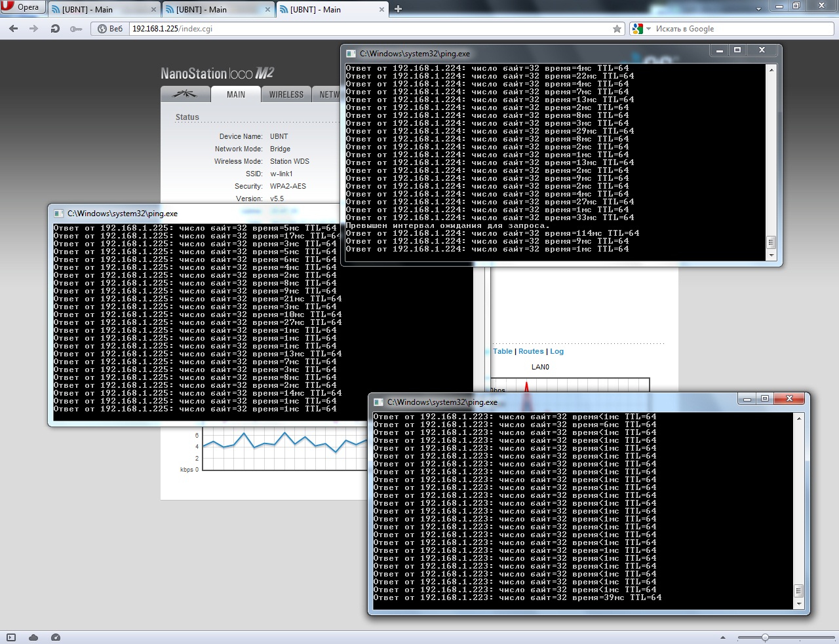
Task: Close the active third [UBNT] tab
Action: [382, 9]
